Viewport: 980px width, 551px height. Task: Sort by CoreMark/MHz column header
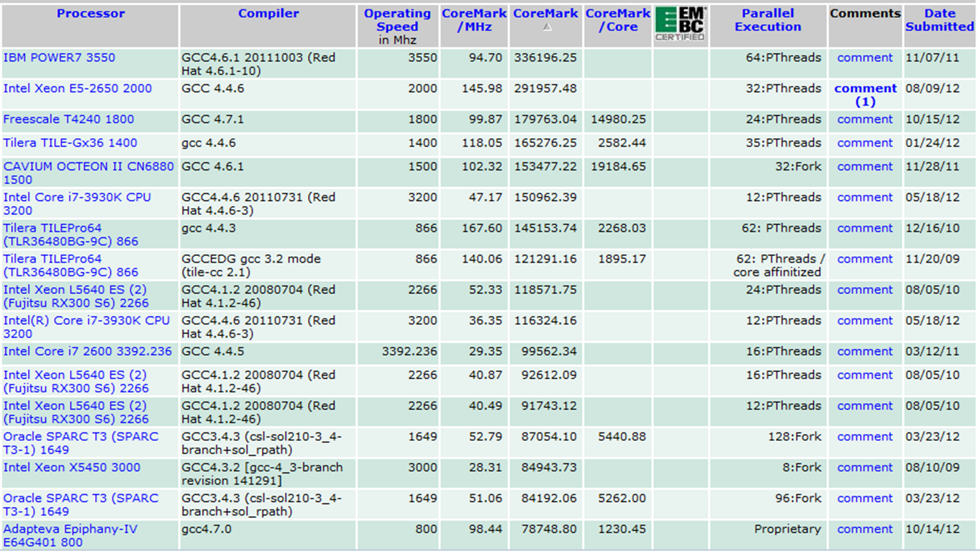473,20
